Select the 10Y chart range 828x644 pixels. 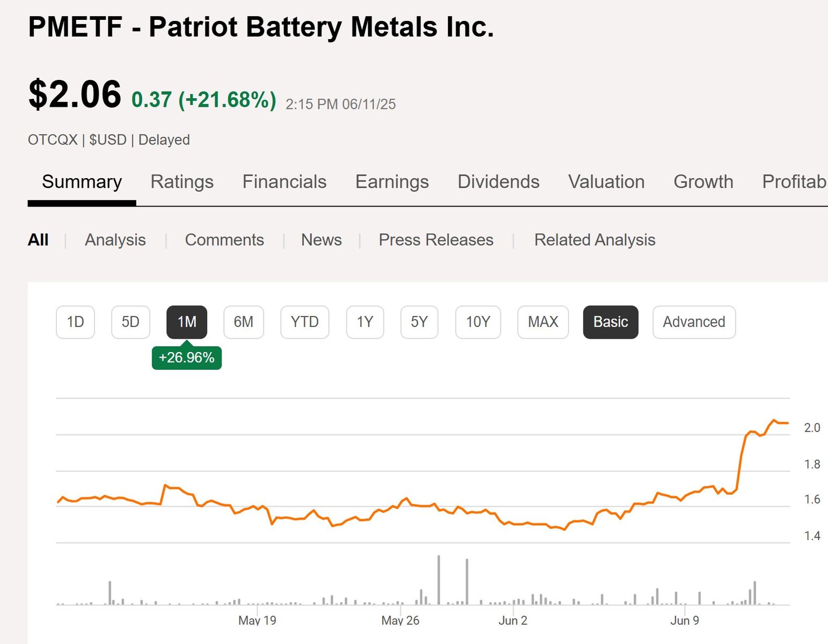click(478, 322)
